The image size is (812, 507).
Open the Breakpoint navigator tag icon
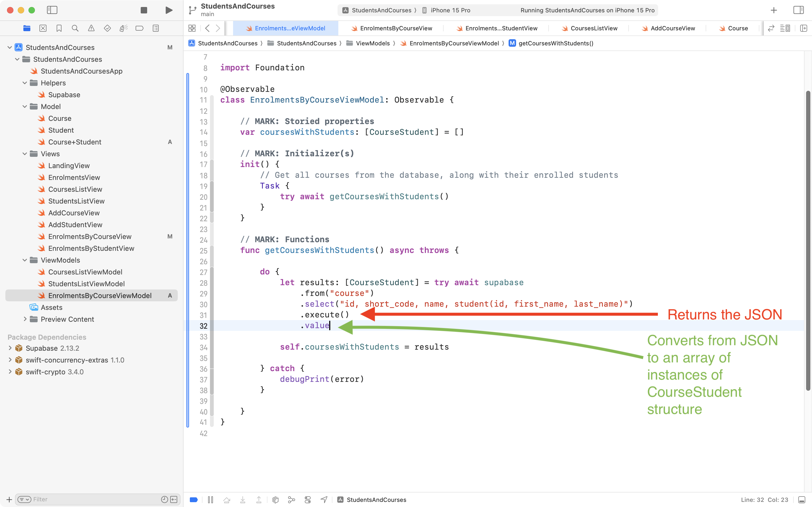pos(139,28)
